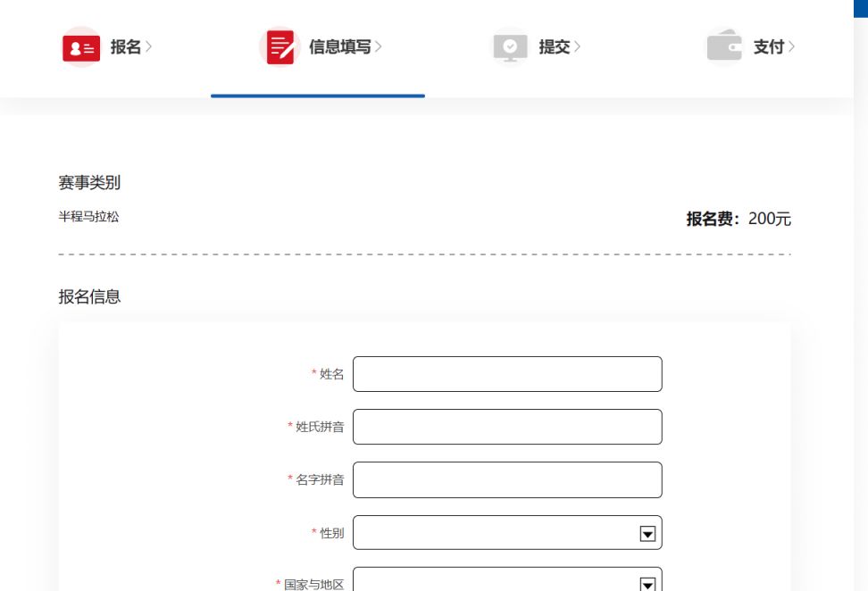Focus the 姓名 input field

507,374
